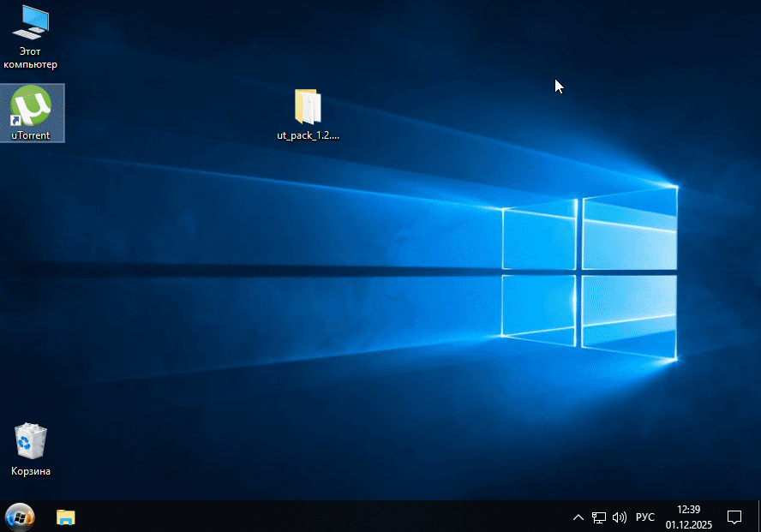The image size is (761, 532).
Task: Click the date 01.12.2025 in the tray
Action: point(688,524)
